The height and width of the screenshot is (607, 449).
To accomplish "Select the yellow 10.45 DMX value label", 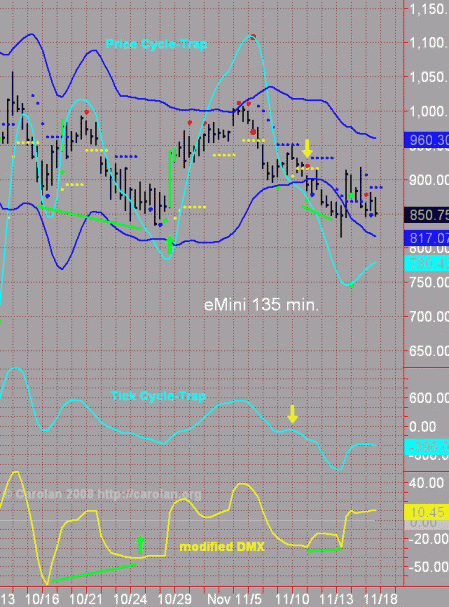I will pyautogui.click(x=426, y=512).
